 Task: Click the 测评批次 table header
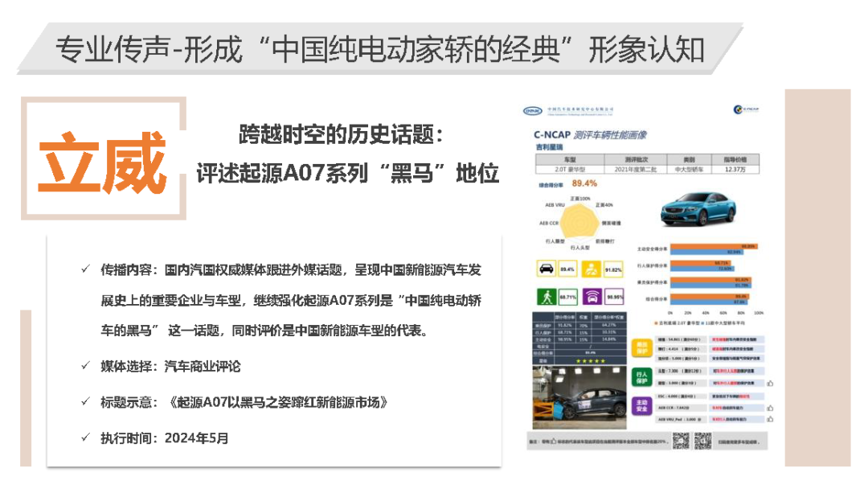click(636, 159)
